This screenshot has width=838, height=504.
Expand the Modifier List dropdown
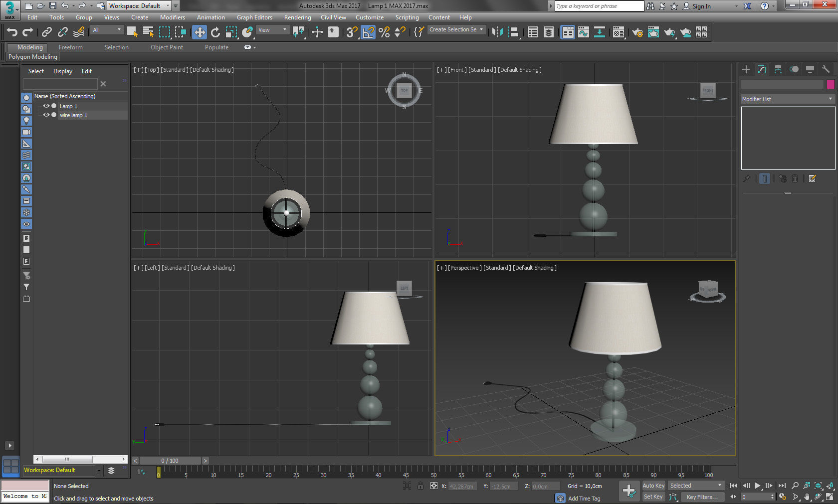[788, 99]
